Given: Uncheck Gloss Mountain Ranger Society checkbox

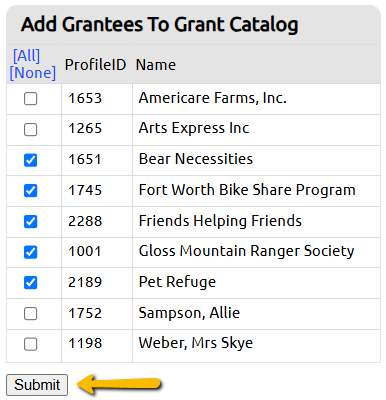Looking at the screenshot, I should click(30, 252).
